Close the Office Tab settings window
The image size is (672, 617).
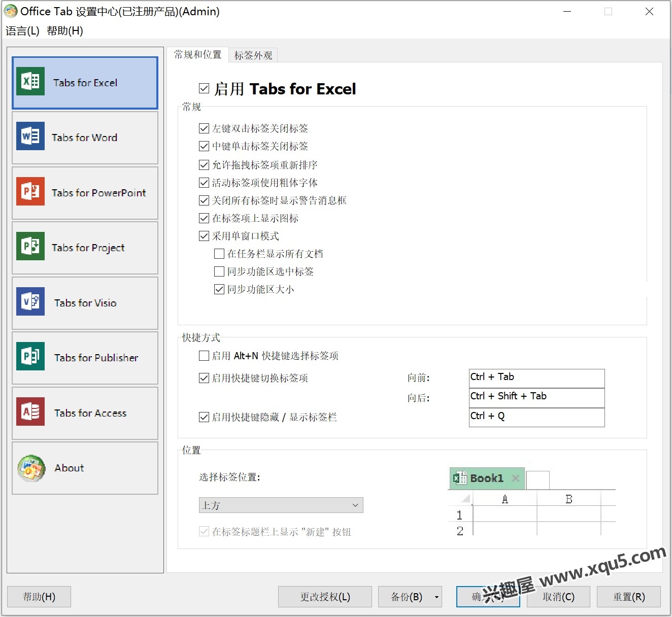tap(649, 11)
